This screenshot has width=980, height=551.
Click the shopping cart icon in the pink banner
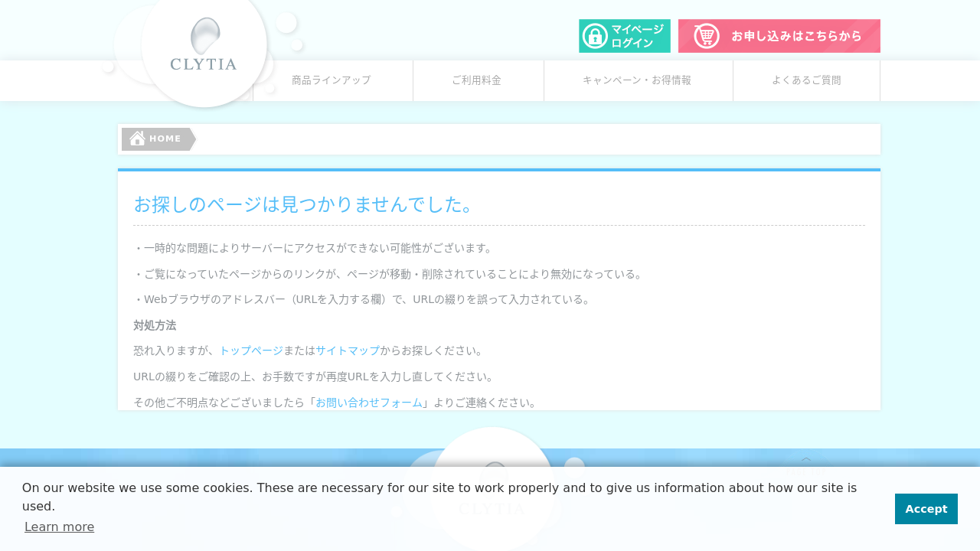706,36
